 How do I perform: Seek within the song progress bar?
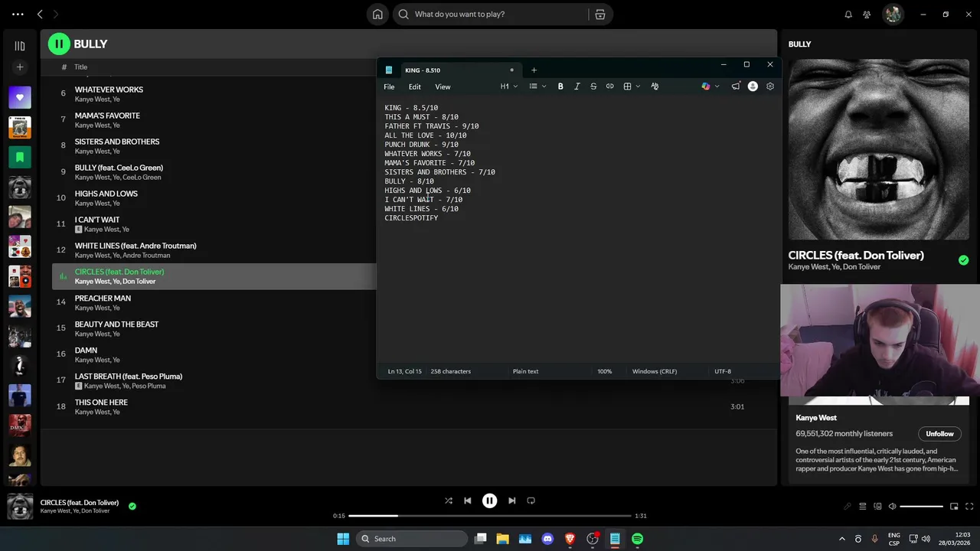click(x=490, y=516)
